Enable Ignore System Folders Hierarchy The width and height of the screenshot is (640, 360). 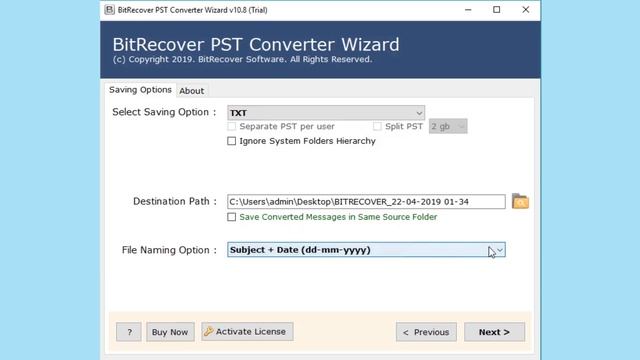(x=231, y=141)
